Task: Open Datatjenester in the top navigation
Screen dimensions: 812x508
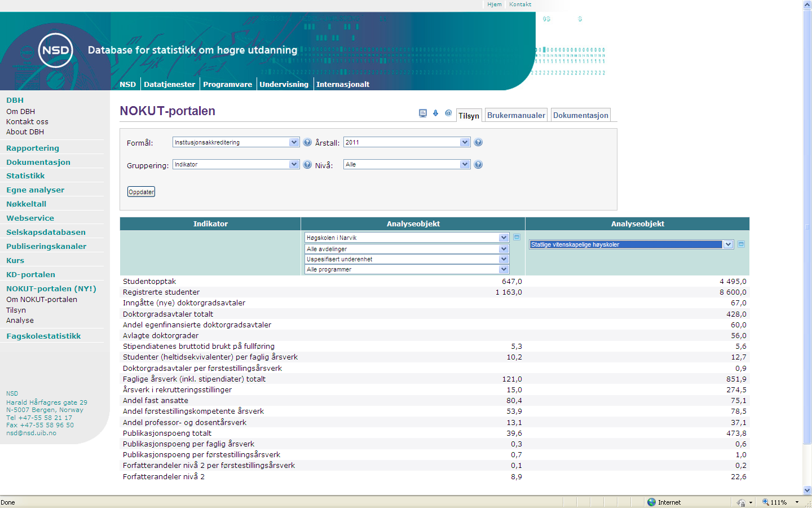Action: click(x=170, y=84)
